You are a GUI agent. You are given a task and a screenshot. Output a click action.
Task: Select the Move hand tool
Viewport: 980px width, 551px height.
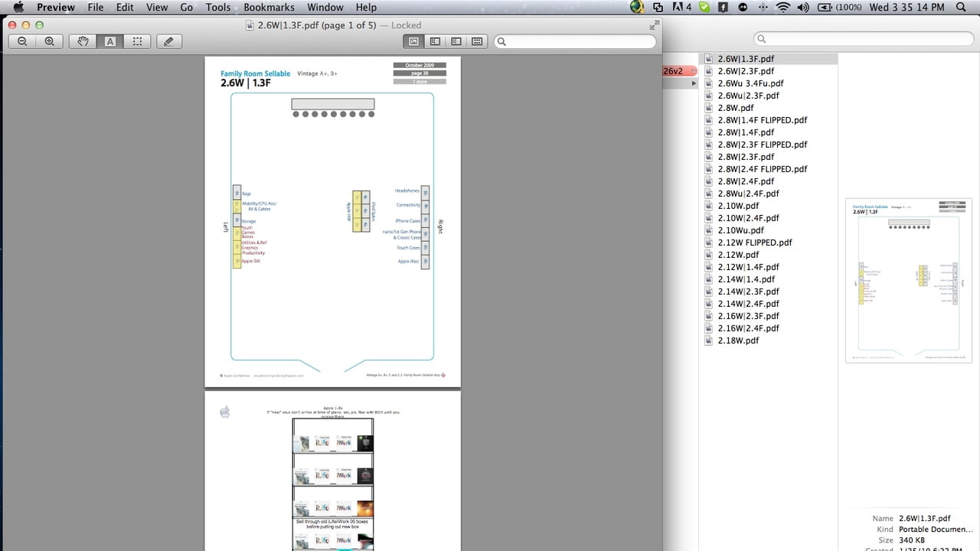tap(83, 41)
